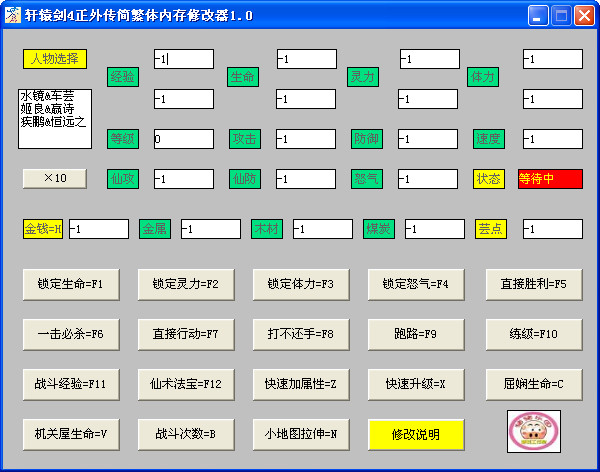The width and height of the screenshot is (600, 472).
Task: Click the 战斗经验=F11 button
Action: click(x=71, y=384)
